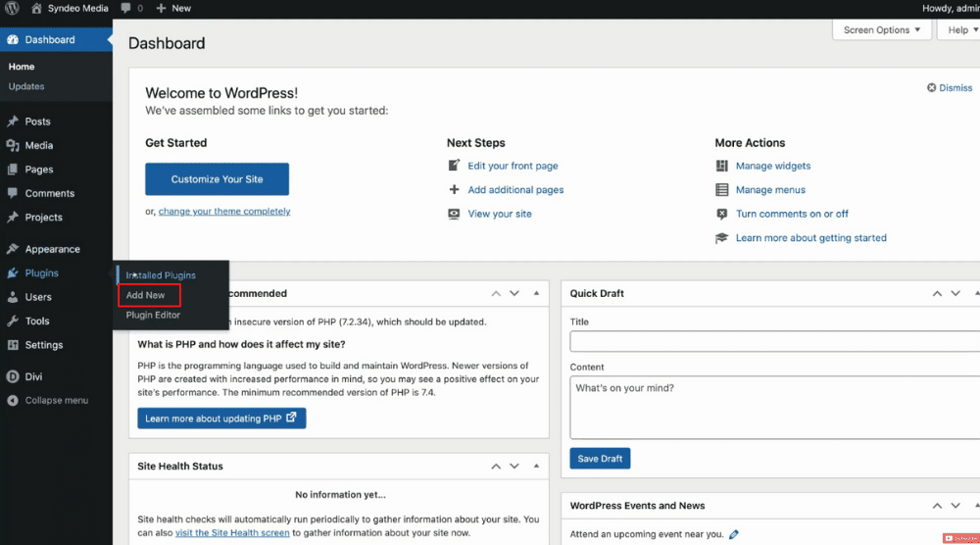Click the Media library icon
The height and width of the screenshot is (545, 980).
tap(13, 145)
